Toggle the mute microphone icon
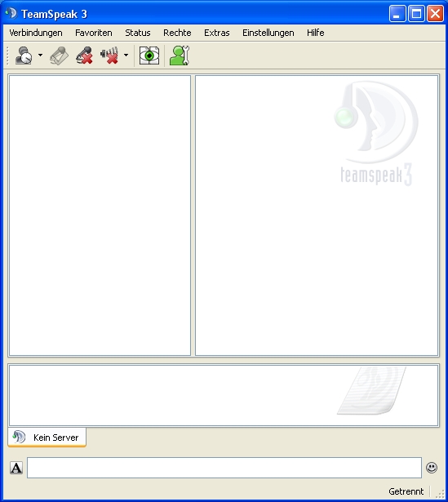 pos(84,56)
